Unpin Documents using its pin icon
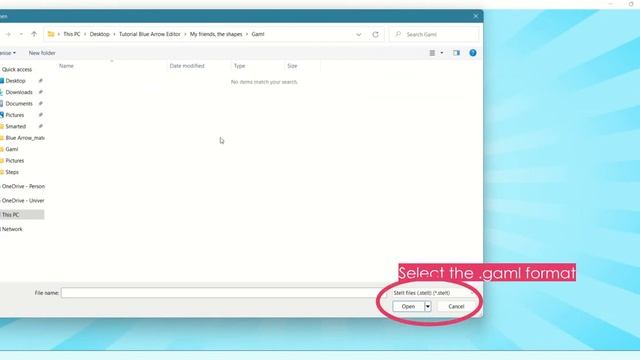This screenshot has width=640, height=360. [40, 104]
